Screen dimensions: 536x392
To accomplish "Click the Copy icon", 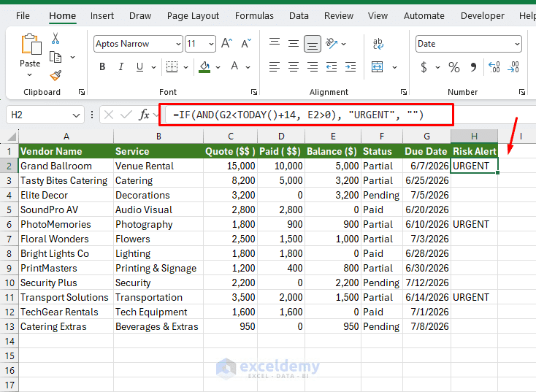I will coord(55,57).
